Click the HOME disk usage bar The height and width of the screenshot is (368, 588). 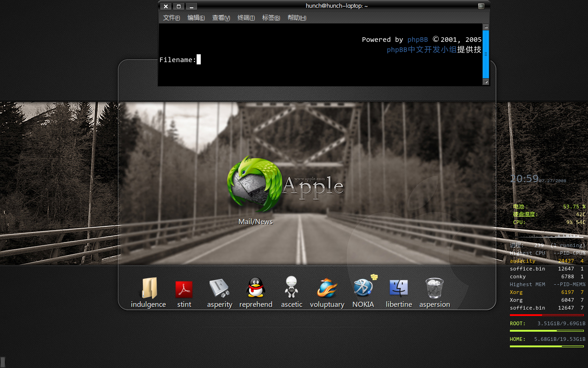click(x=547, y=346)
